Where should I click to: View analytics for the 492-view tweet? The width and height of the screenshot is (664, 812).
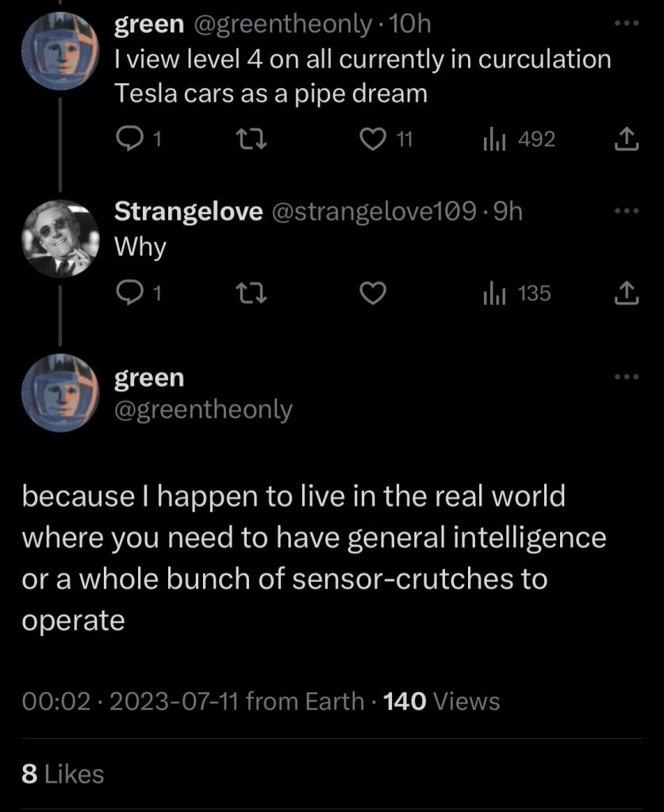pos(493,140)
